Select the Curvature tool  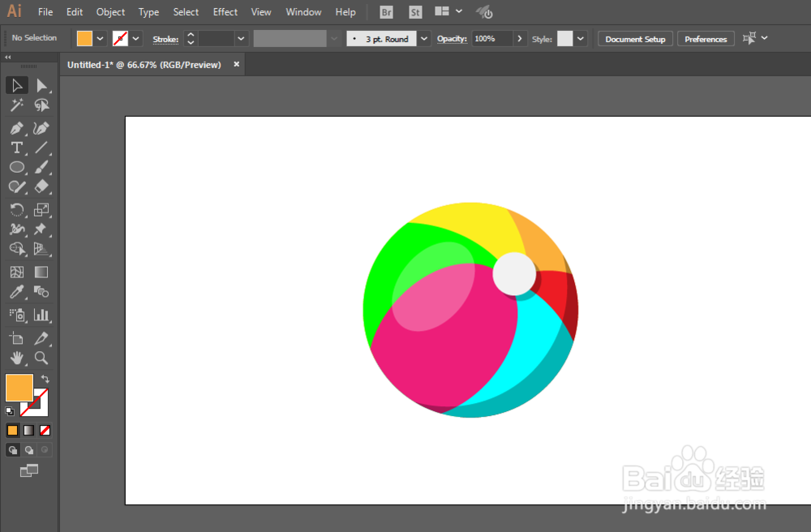[41, 127]
